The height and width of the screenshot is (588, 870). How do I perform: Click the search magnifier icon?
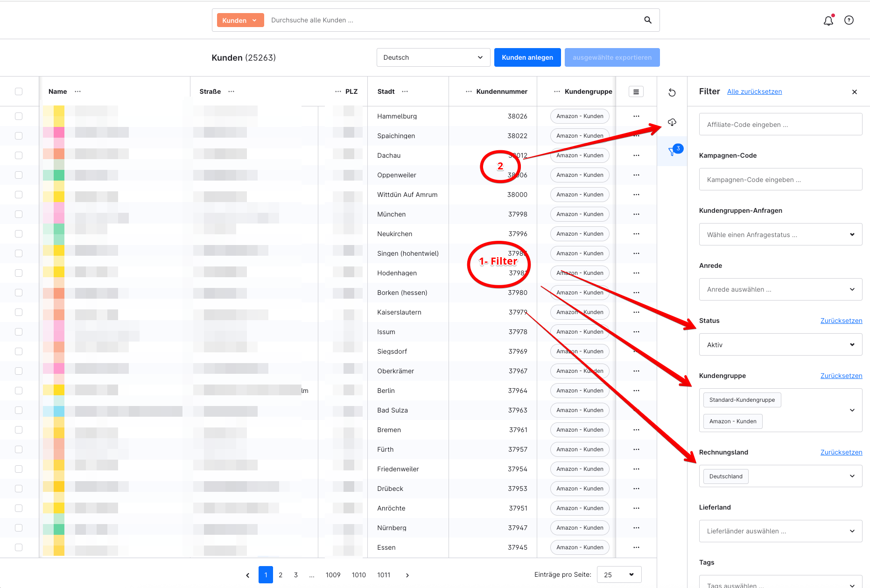point(647,20)
